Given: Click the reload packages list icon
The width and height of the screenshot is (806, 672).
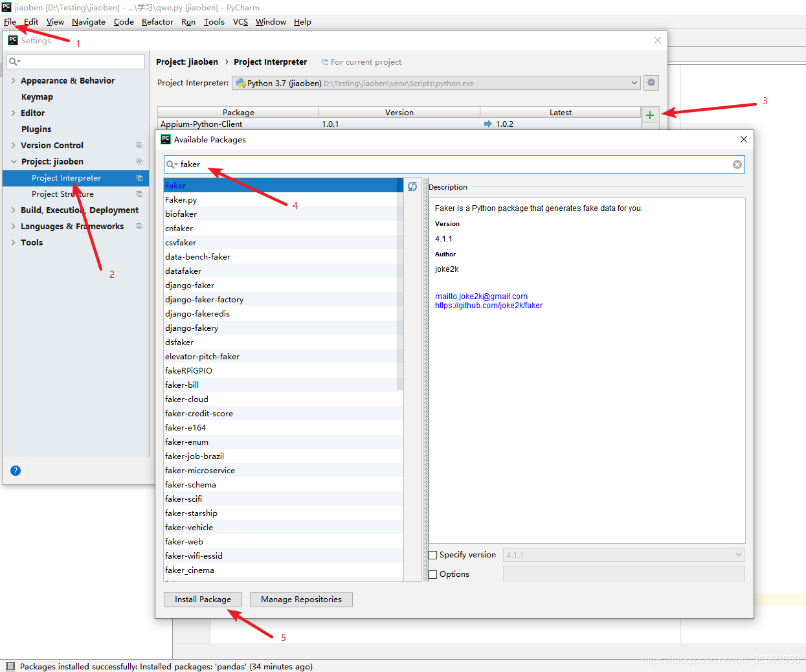Looking at the screenshot, I should pos(412,186).
